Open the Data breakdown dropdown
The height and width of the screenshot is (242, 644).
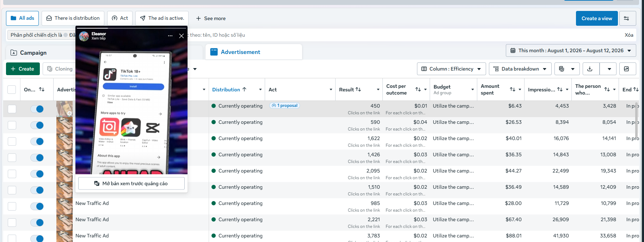click(x=520, y=69)
